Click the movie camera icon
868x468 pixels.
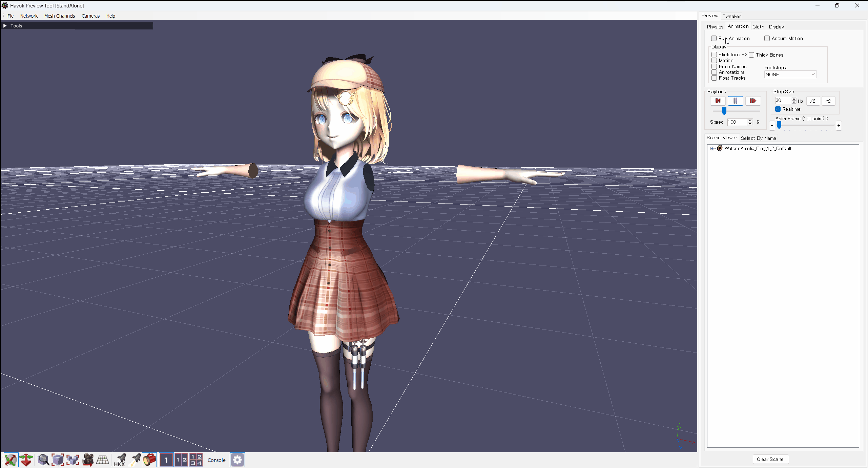pos(88,460)
